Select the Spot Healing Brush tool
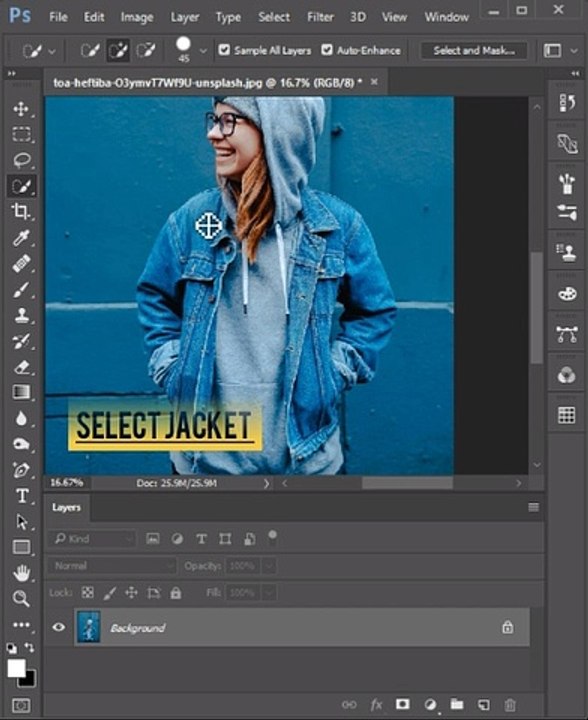Screen dimensions: 588x720 click(21, 264)
